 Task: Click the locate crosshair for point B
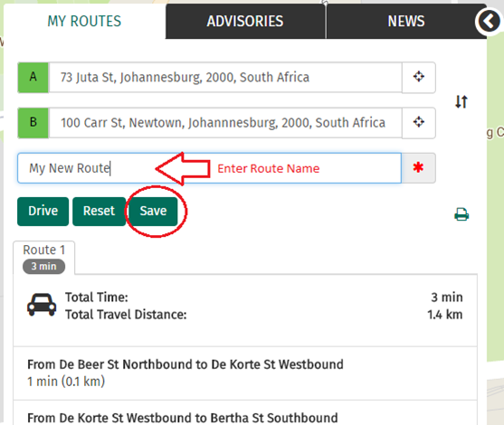coord(419,122)
